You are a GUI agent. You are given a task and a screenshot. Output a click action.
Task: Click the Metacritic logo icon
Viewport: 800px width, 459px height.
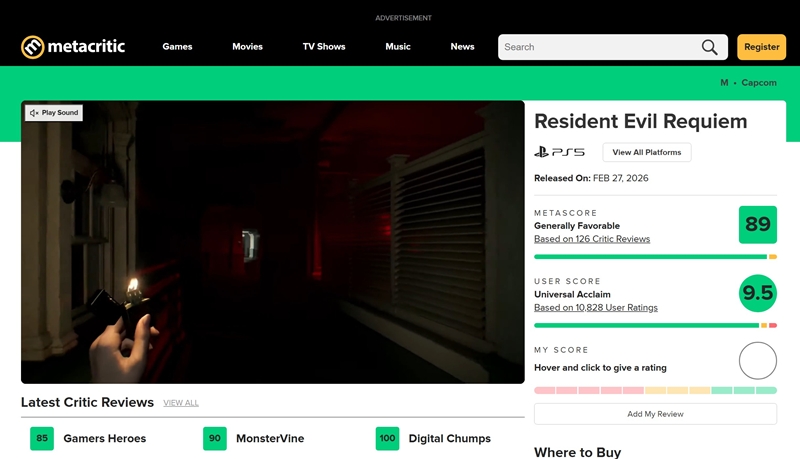(33, 47)
